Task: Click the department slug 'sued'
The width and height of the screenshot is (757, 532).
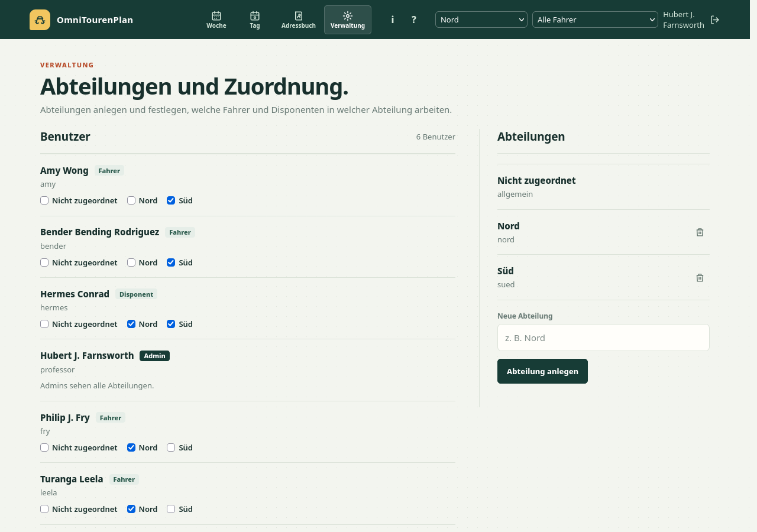Action: tap(506, 284)
